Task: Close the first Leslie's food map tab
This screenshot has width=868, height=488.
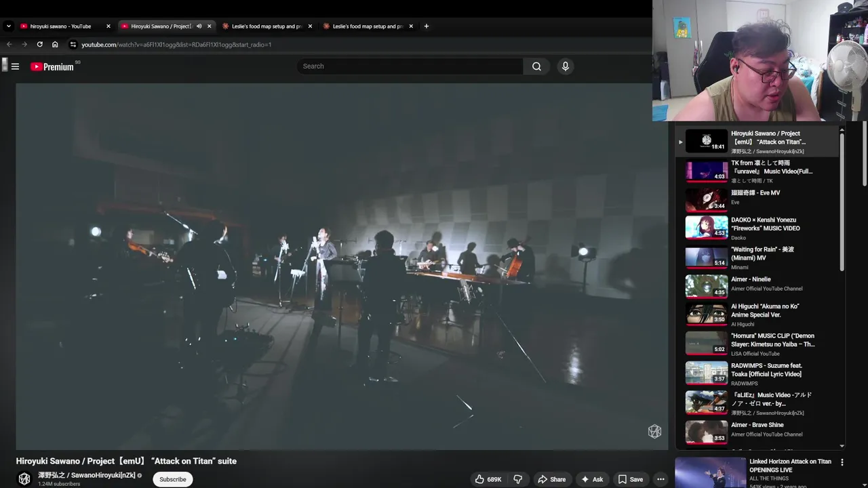Action: (310, 26)
